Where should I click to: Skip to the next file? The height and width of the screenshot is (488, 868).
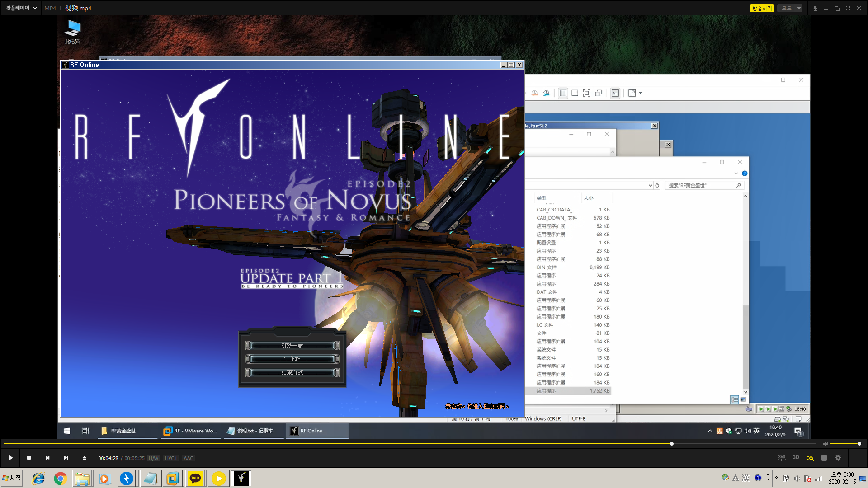pos(66,458)
